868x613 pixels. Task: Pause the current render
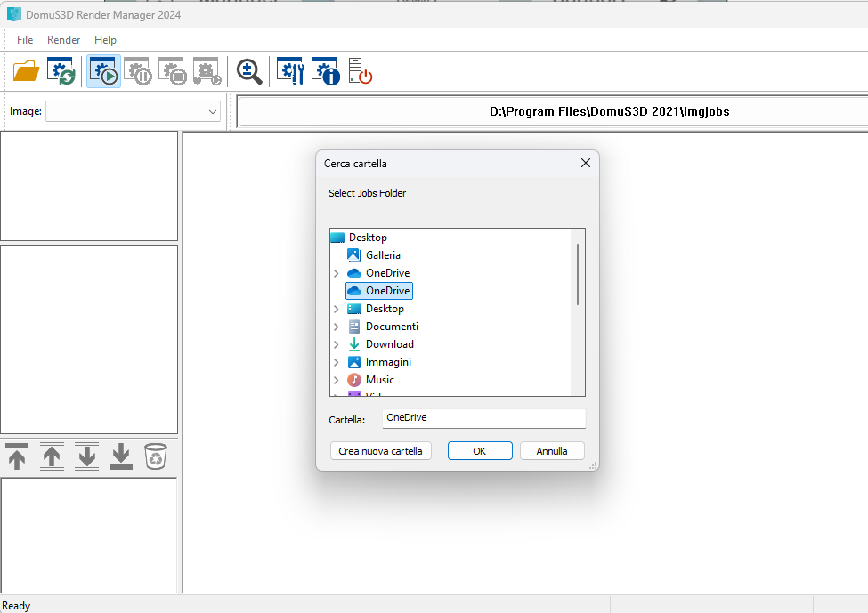pyautogui.click(x=138, y=71)
